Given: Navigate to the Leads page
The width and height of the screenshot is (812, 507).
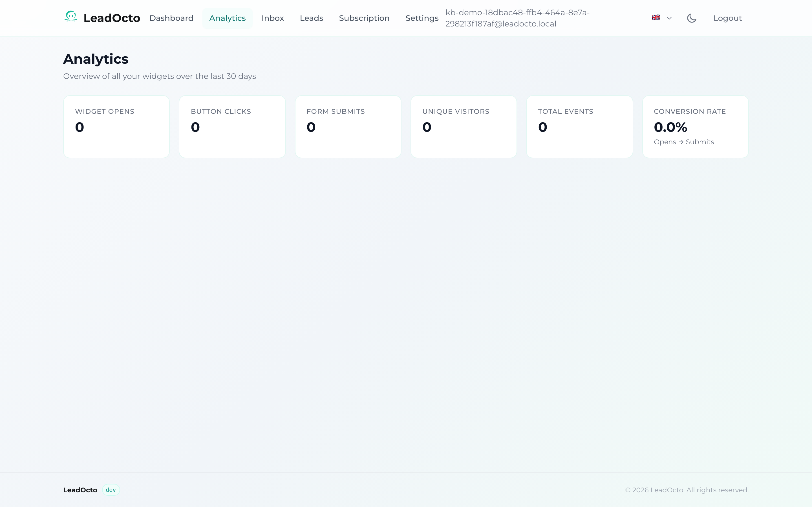Looking at the screenshot, I should point(311,18).
